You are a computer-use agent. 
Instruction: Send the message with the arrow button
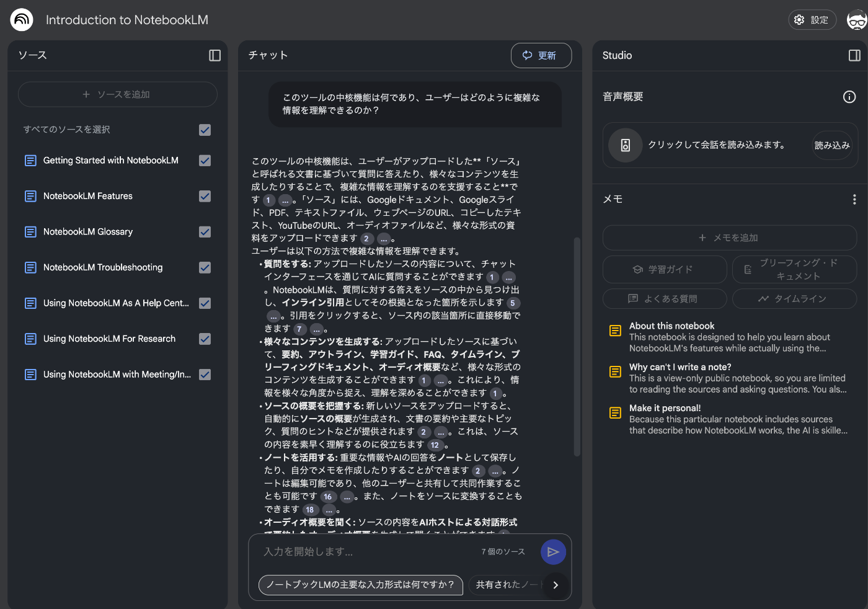[553, 552]
